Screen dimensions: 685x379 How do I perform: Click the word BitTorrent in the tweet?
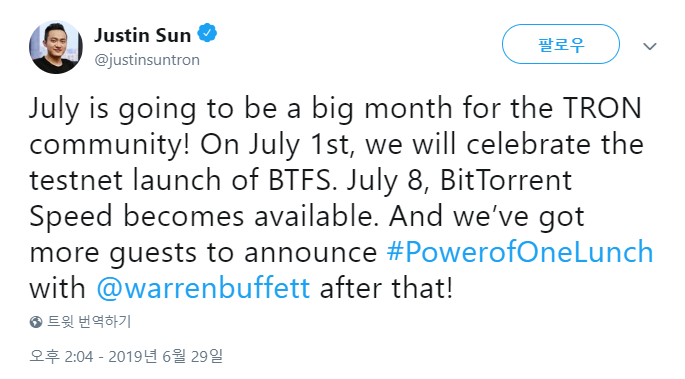[x=506, y=180]
